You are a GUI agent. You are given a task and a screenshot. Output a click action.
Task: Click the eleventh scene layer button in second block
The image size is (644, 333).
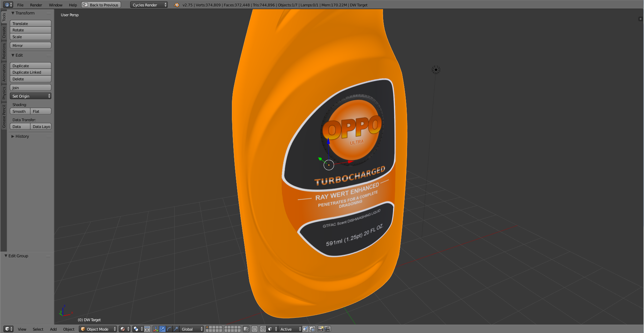pos(226,327)
